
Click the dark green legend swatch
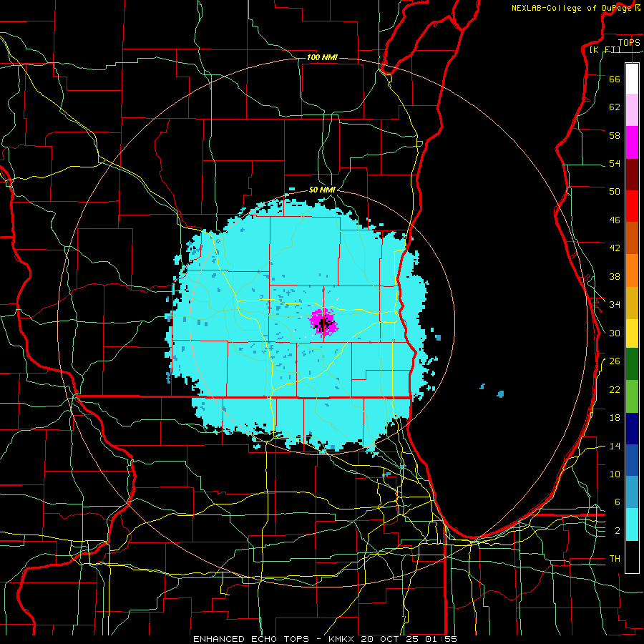pos(632,364)
